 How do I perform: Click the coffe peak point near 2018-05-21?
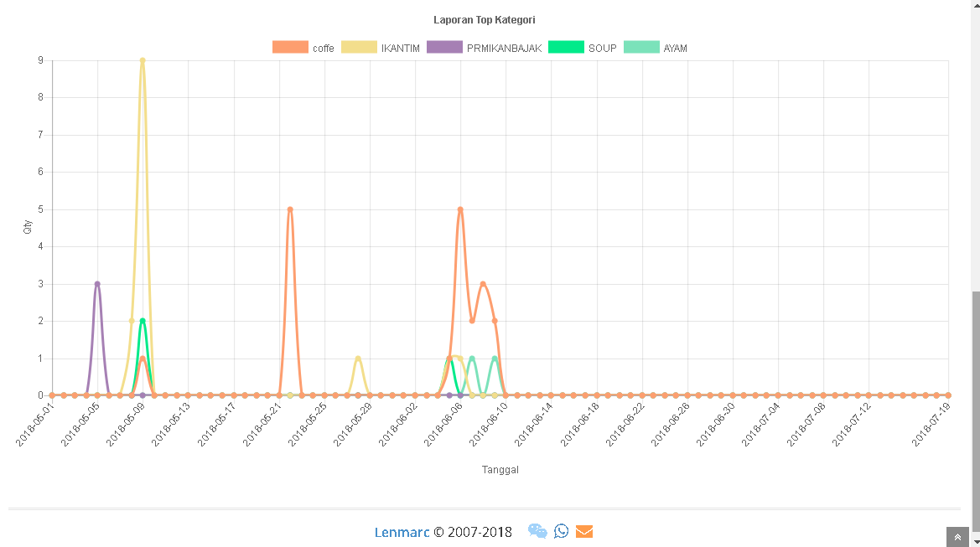(x=290, y=209)
